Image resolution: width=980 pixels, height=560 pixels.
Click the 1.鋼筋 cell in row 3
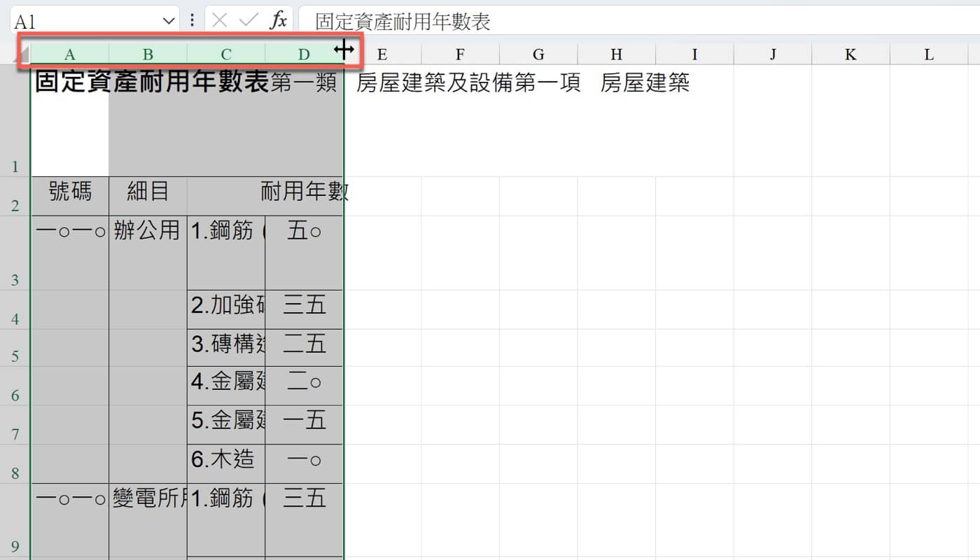point(226,253)
